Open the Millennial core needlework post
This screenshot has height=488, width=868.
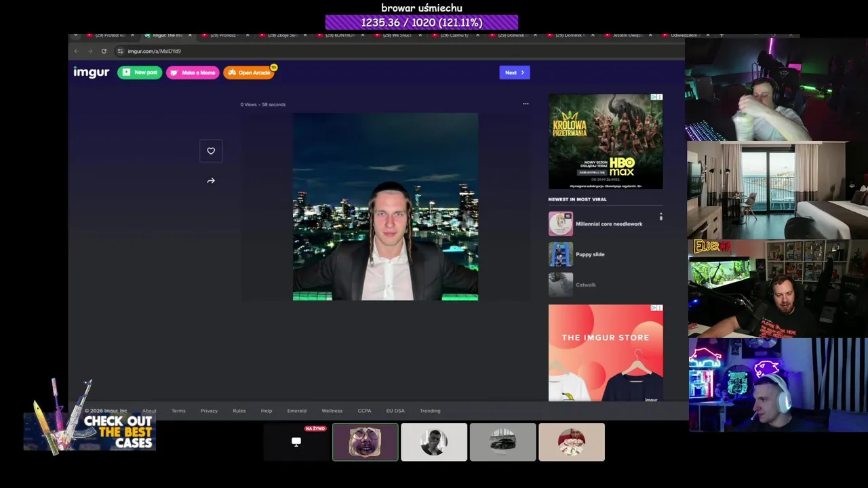coord(609,224)
